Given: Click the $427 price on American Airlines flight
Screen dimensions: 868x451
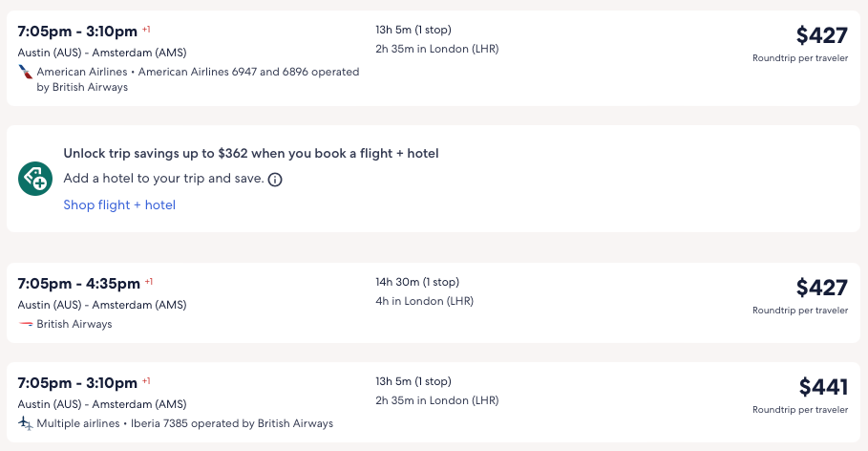Looking at the screenshot, I should (x=821, y=35).
